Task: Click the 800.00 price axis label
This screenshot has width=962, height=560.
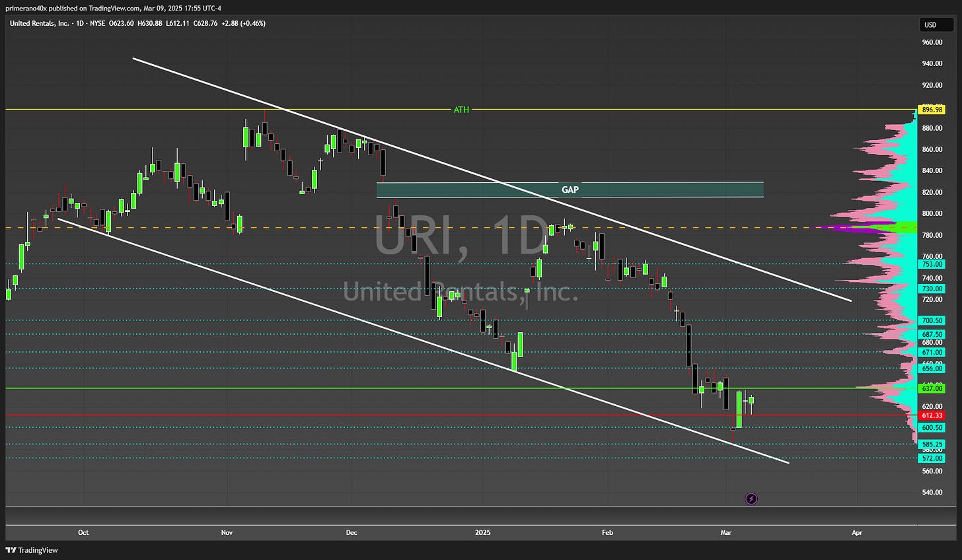Action: [x=932, y=213]
